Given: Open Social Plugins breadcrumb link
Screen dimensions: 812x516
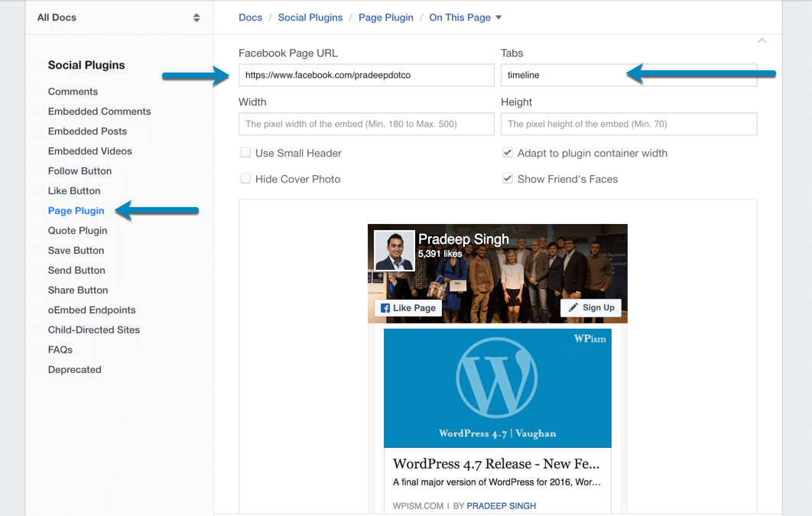Looking at the screenshot, I should (x=310, y=18).
